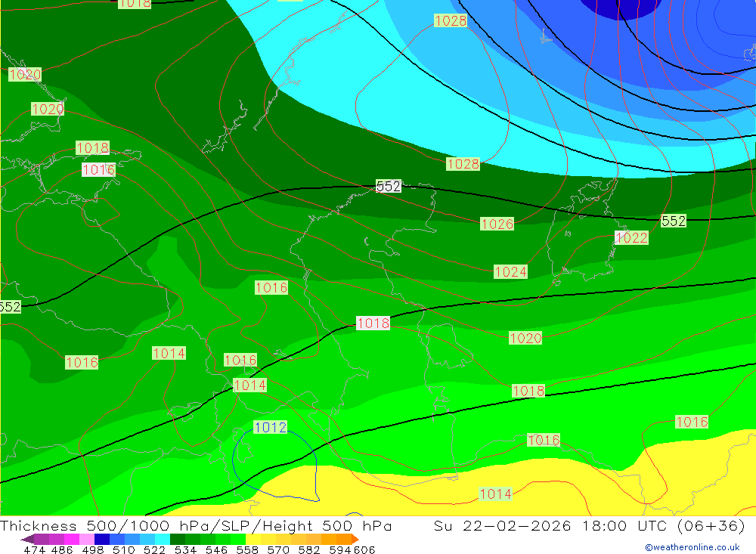Click the 582 legend value
Viewport: 756px width, 554px height.
308,549
